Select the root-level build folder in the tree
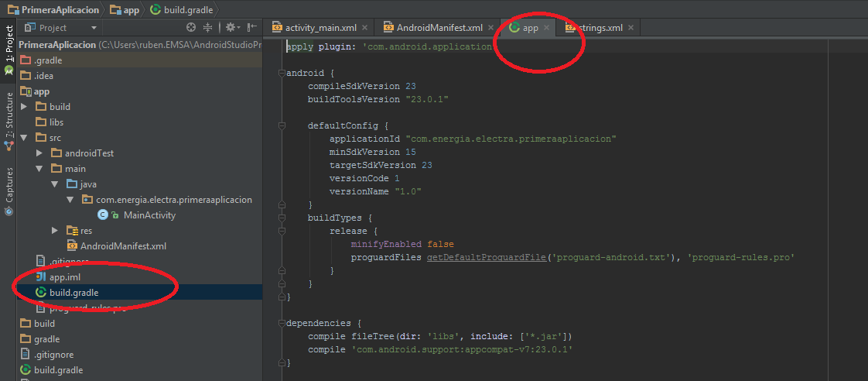 pyautogui.click(x=139, y=324)
